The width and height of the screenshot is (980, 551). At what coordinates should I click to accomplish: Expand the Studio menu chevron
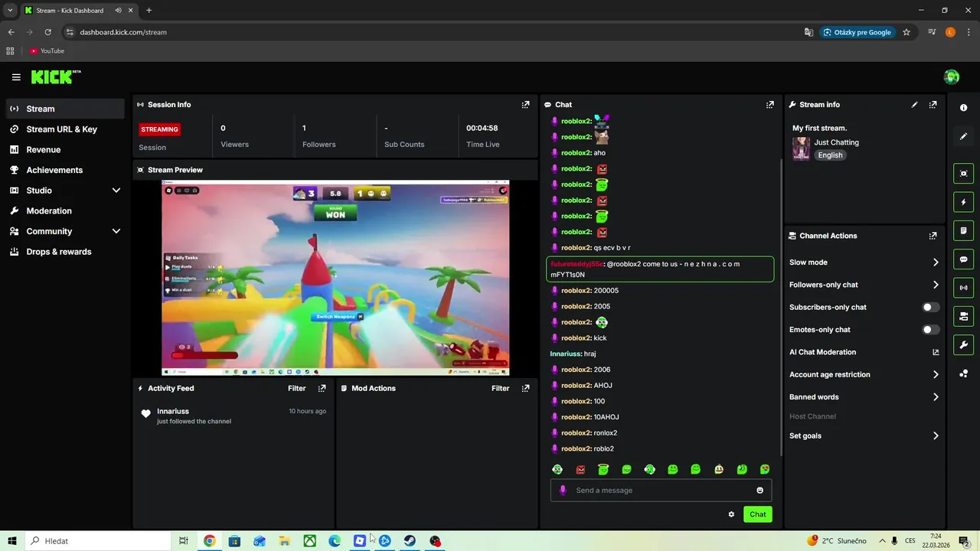(116, 191)
